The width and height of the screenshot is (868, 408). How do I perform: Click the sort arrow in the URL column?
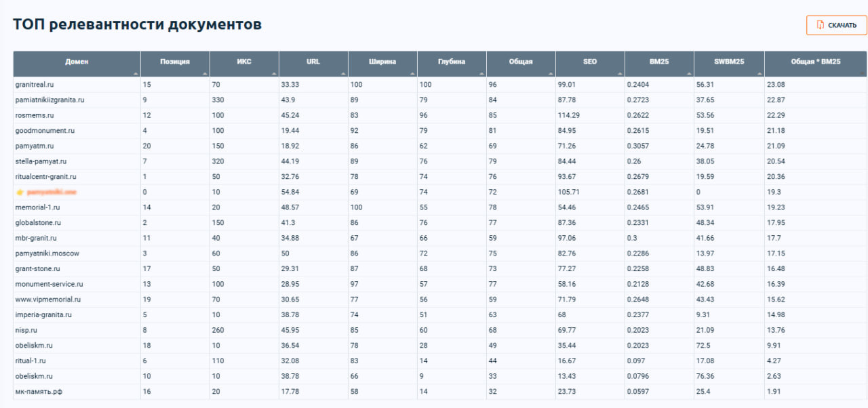click(343, 73)
